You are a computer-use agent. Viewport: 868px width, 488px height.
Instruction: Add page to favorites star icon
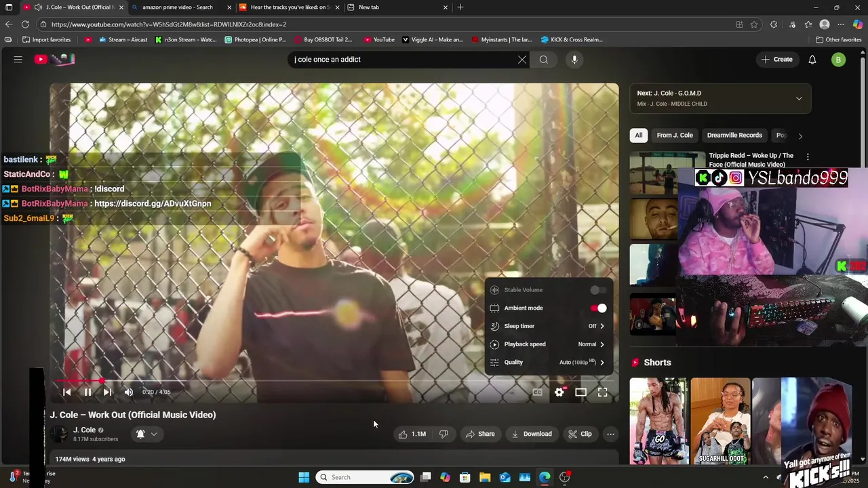coord(754,24)
